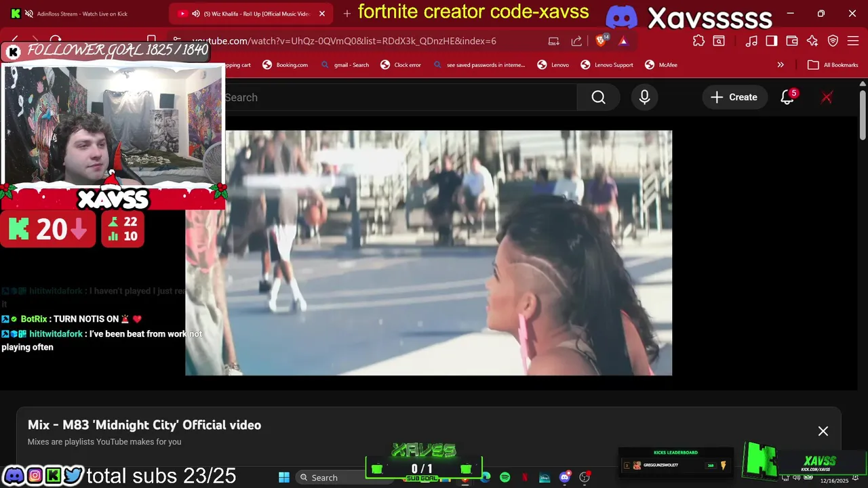Mute tab via speaker icon on YouTube tab
Image resolution: width=868 pixels, height=488 pixels.
coord(195,14)
